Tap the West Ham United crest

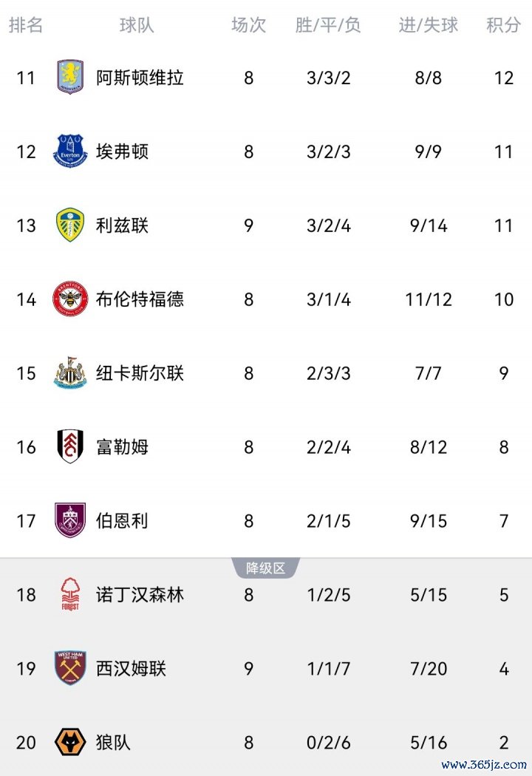(x=70, y=669)
